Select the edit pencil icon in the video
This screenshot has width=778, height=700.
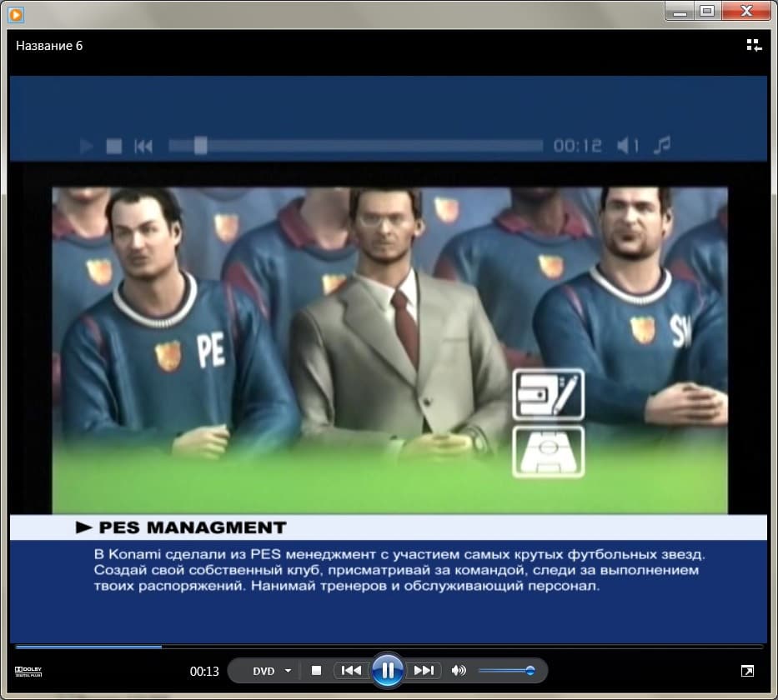[x=549, y=395]
